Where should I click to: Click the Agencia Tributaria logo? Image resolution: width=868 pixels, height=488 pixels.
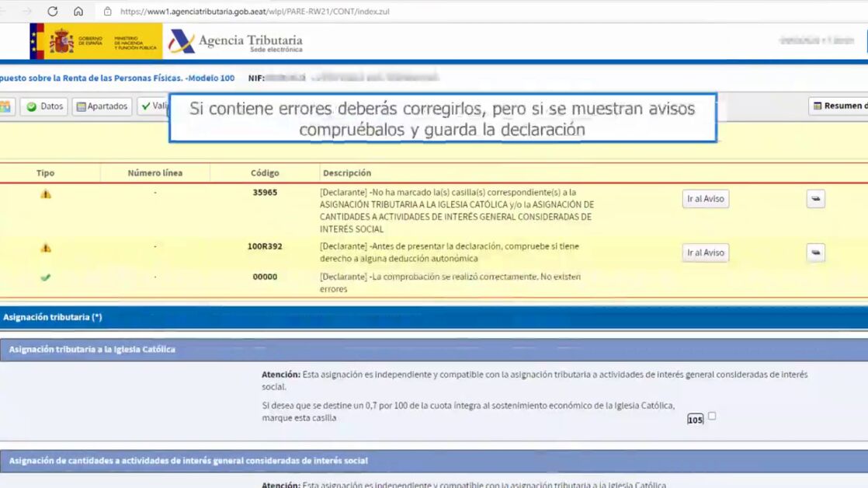tap(235, 41)
